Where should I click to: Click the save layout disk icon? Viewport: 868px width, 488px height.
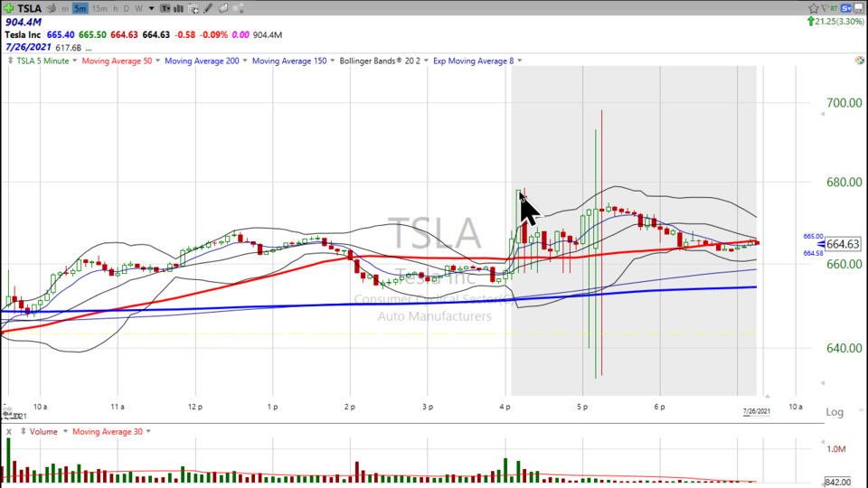pyautogui.click(x=859, y=8)
